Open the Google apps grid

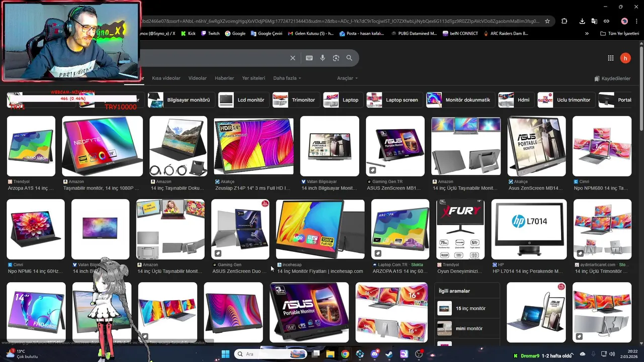tap(611, 58)
